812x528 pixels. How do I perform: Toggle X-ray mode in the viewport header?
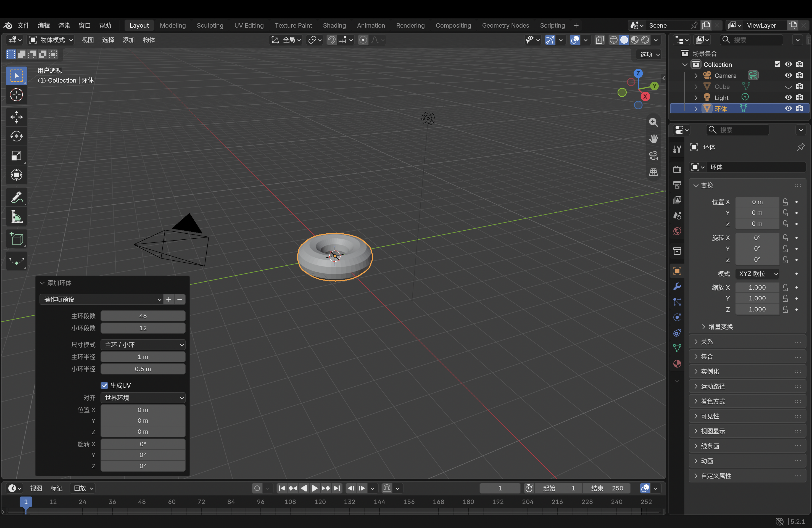[599, 40]
